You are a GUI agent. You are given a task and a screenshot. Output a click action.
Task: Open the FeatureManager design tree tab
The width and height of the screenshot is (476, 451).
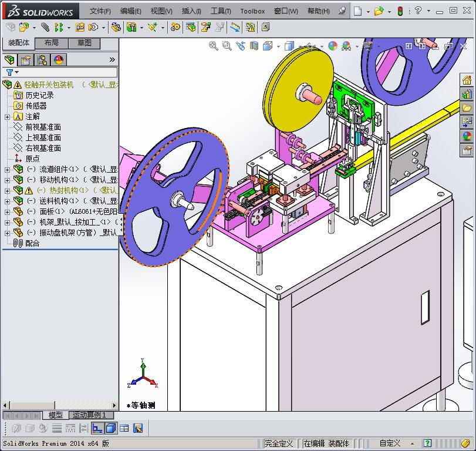10,60
